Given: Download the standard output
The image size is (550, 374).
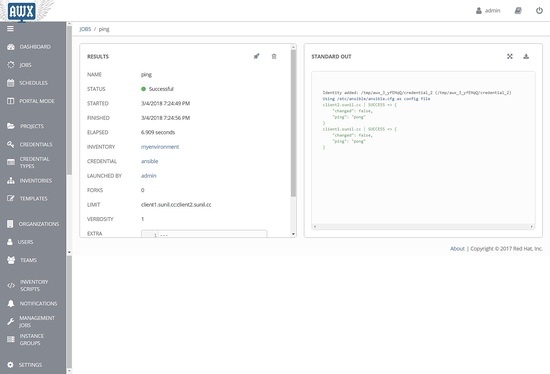Looking at the screenshot, I should [x=526, y=56].
